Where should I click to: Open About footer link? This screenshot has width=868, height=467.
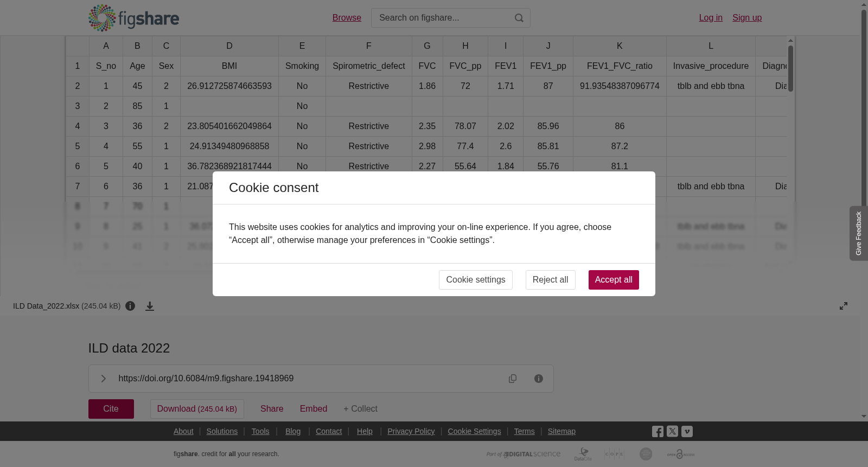coord(183,431)
